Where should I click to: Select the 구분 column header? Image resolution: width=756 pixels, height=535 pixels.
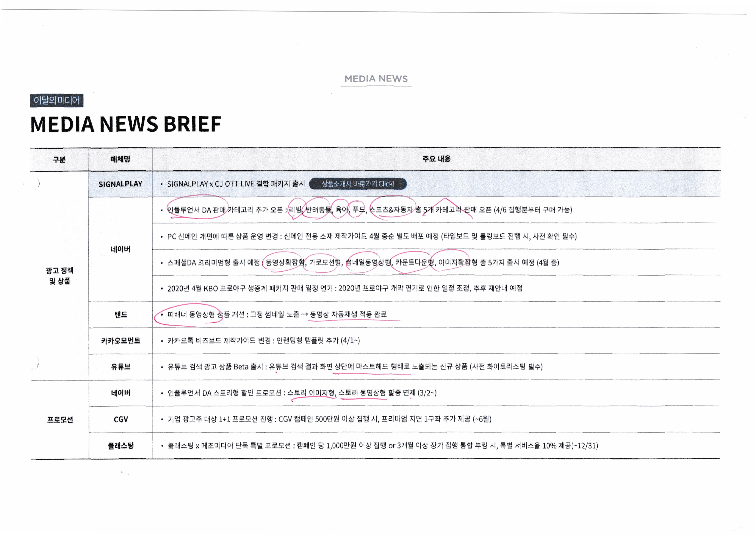59,160
